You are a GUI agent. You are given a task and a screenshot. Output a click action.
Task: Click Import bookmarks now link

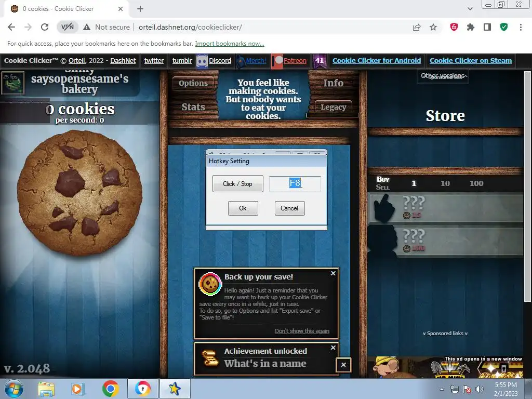pyautogui.click(x=230, y=44)
